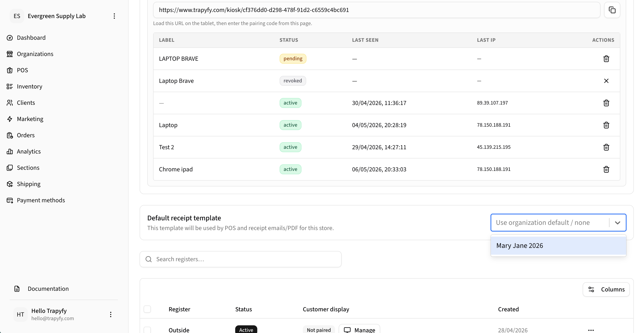Click the Inventory list icon

(10, 87)
